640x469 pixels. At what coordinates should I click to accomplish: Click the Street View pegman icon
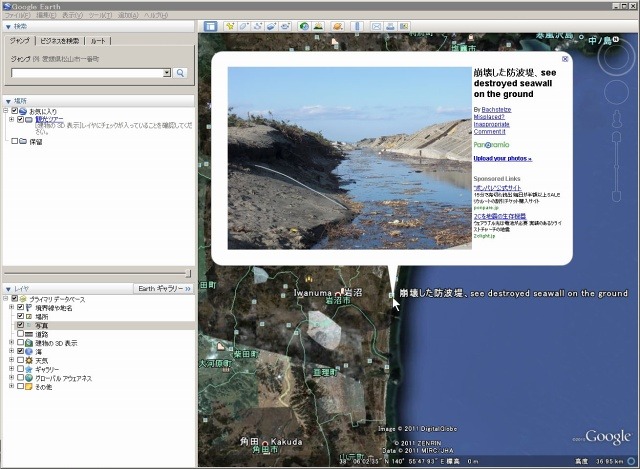point(616,118)
